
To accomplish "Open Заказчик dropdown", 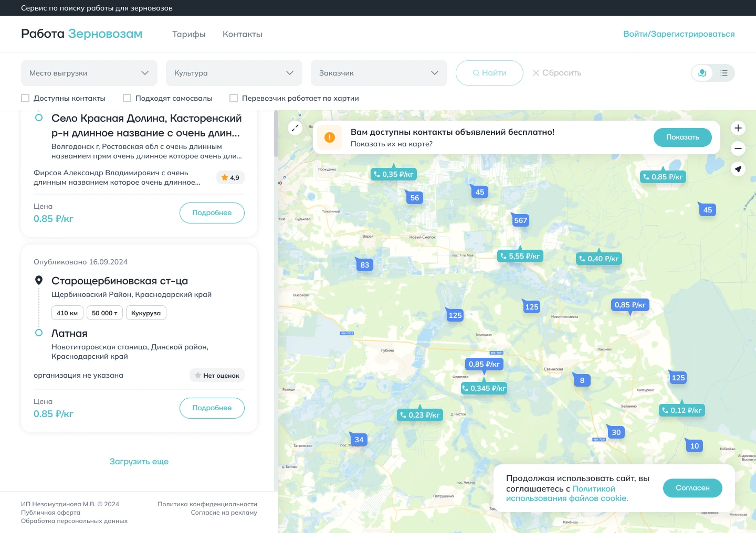I will pyautogui.click(x=379, y=73).
